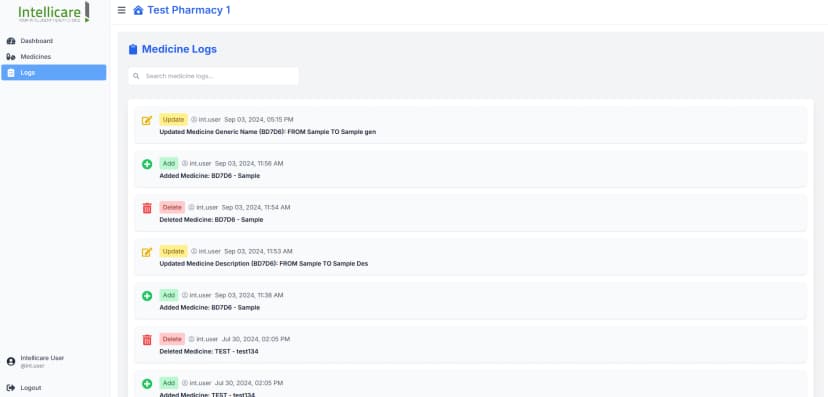Click the yellow Update badge on the 05:15 PM log
The height and width of the screenshot is (397, 828).
pos(173,119)
